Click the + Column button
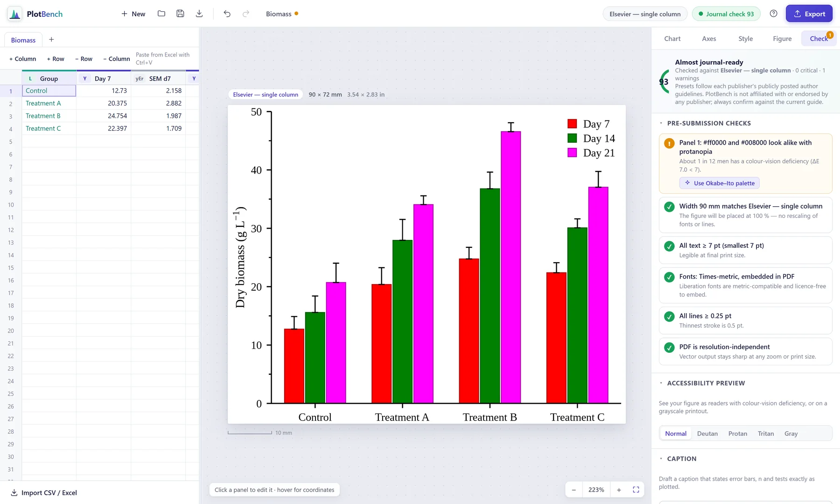 tap(22, 59)
